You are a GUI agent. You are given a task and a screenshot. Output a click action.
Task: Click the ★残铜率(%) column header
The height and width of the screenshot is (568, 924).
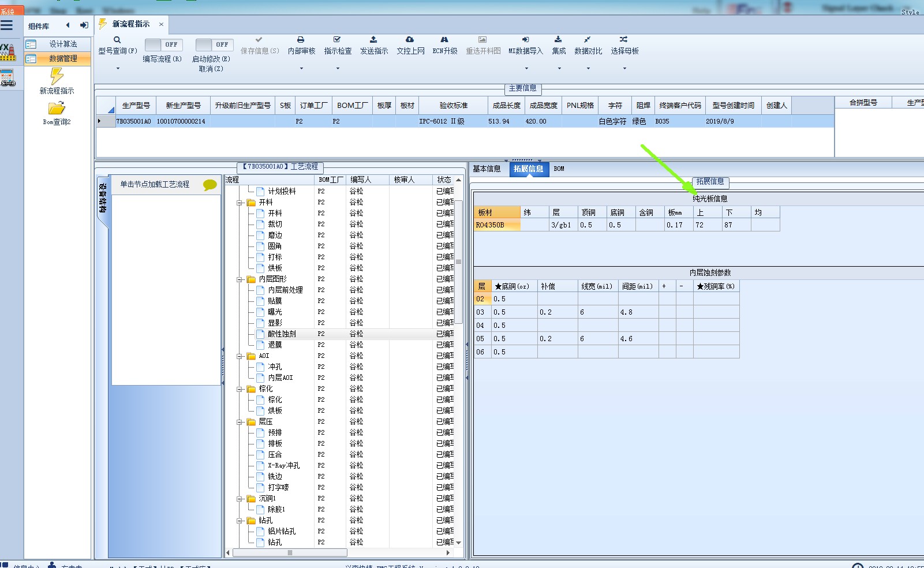[716, 286]
